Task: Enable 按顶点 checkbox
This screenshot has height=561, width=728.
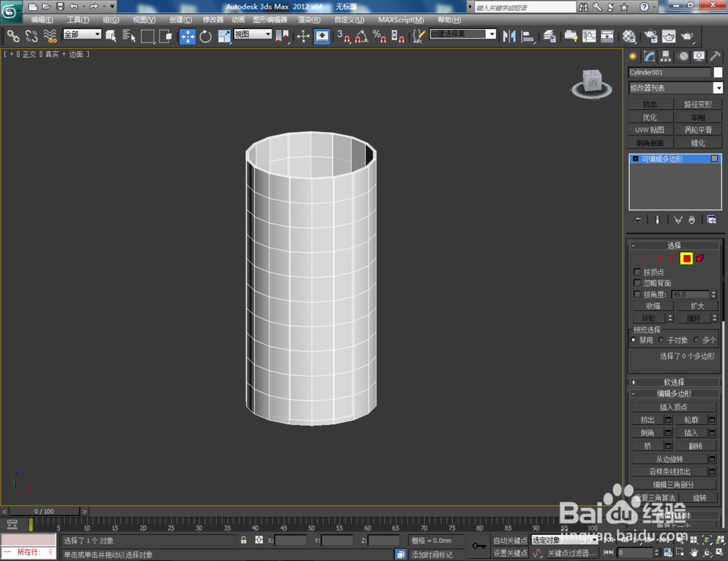Action: [x=637, y=272]
